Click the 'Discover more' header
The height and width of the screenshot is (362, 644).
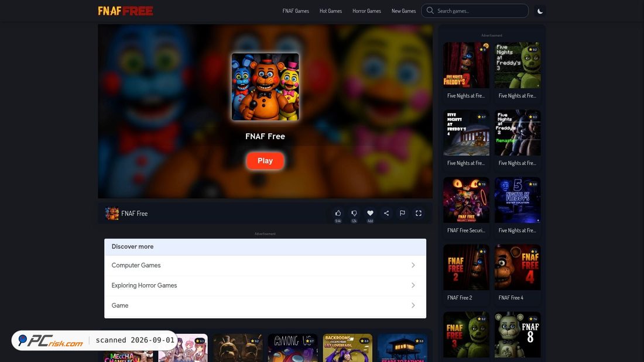click(x=132, y=247)
